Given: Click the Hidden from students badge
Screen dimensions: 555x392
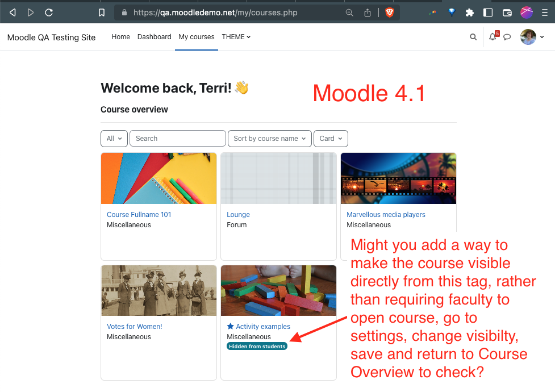Looking at the screenshot, I should tap(257, 347).
